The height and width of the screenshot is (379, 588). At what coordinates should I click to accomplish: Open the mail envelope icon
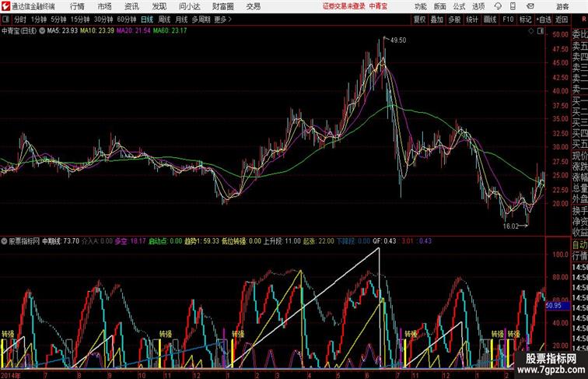coord(530,6)
